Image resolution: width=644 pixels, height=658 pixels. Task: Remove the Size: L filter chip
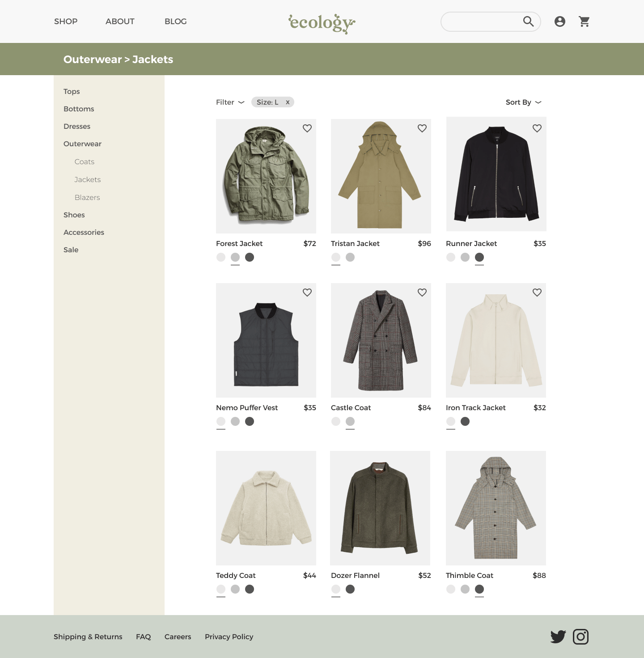(x=288, y=102)
